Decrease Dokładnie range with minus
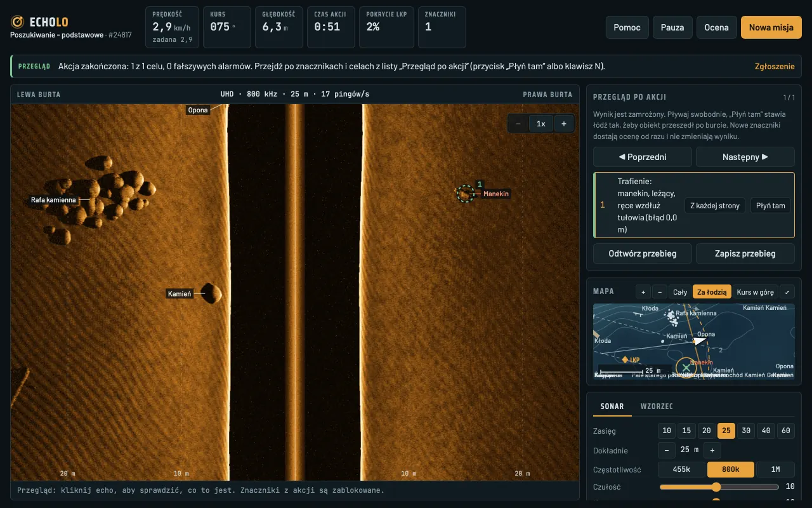The image size is (812, 508). coord(666,450)
